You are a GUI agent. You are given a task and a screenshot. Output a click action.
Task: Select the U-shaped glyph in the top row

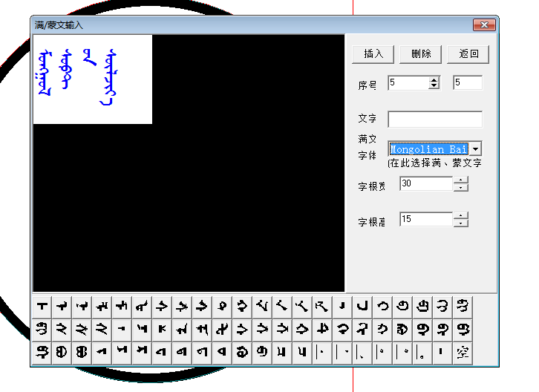coord(362,305)
